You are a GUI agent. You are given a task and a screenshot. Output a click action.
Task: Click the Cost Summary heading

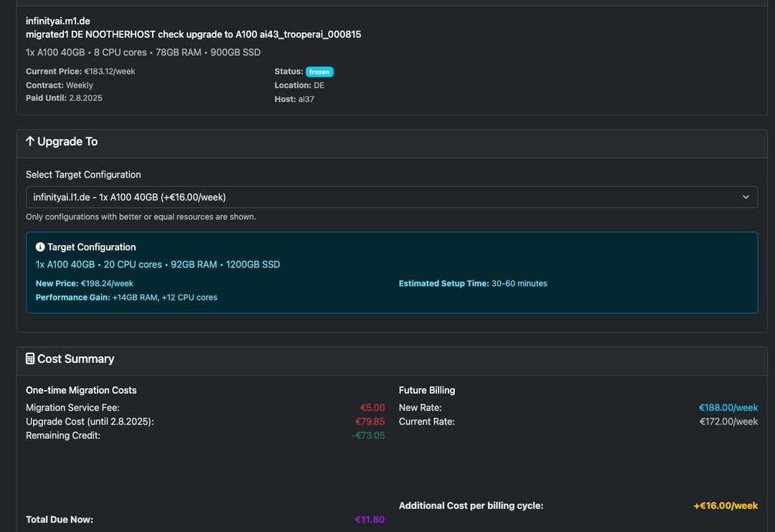click(x=75, y=358)
